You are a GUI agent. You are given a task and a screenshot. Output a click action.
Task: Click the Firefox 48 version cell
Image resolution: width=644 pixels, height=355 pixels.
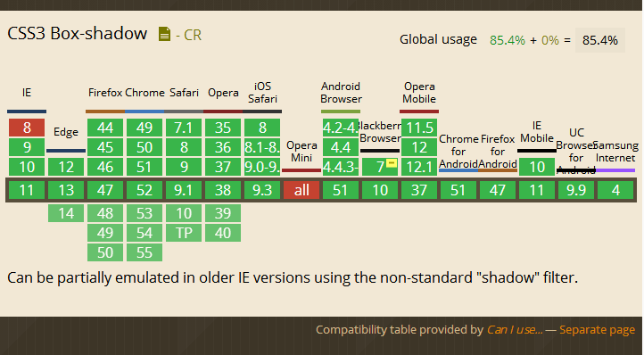tap(105, 213)
